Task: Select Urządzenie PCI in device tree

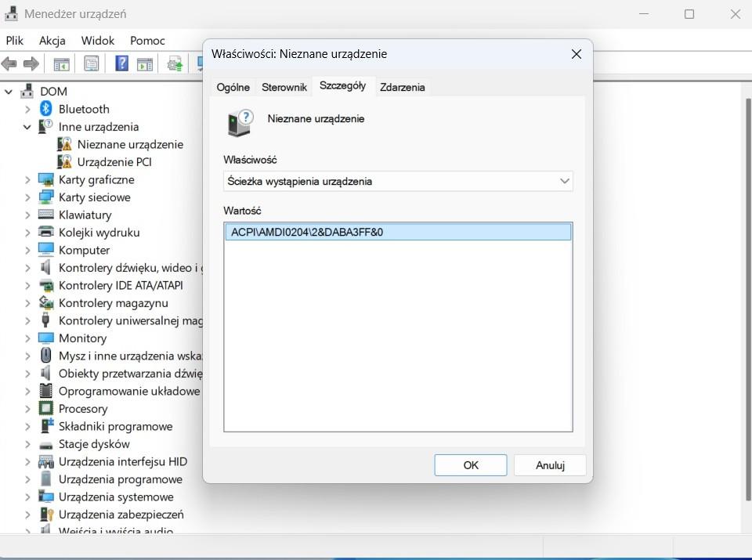Action: click(x=114, y=162)
